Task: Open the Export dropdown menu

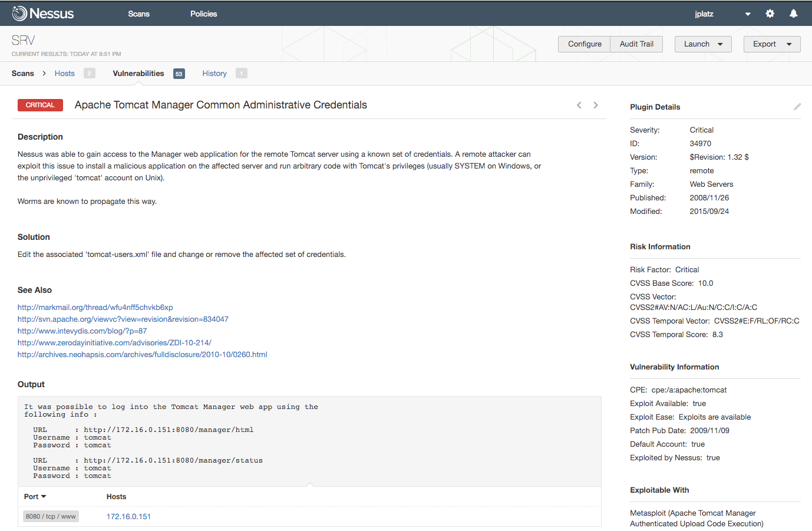Action: (x=771, y=44)
